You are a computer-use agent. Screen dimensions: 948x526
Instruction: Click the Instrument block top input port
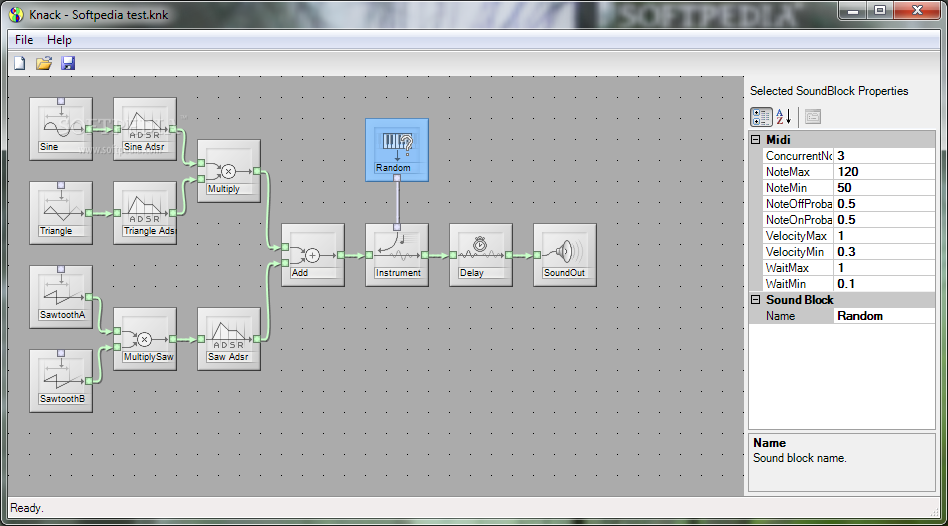pos(397,227)
